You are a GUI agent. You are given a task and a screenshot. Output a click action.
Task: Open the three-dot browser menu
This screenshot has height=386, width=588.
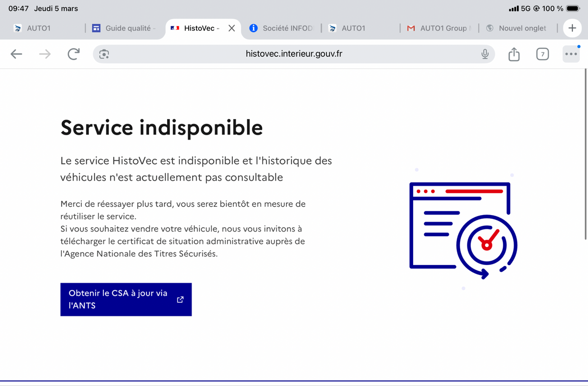(x=571, y=54)
